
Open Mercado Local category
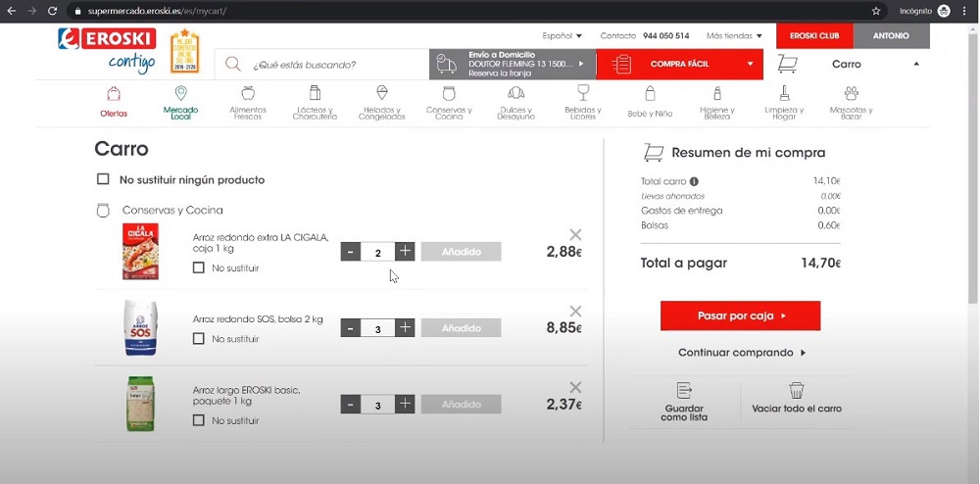pyautogui.click(x=180, y=95)
